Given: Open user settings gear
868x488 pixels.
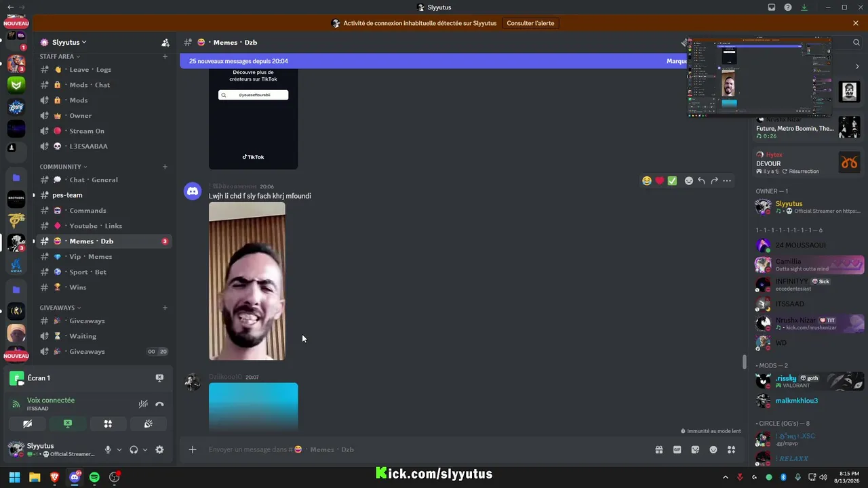Looking at the screenshot, I should (x=159, y=449).
